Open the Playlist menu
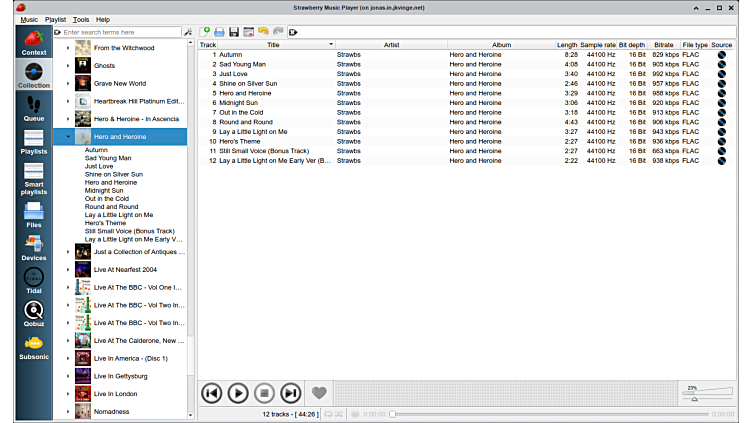This screenshot has width=752, height=423. tap(55, 19)
